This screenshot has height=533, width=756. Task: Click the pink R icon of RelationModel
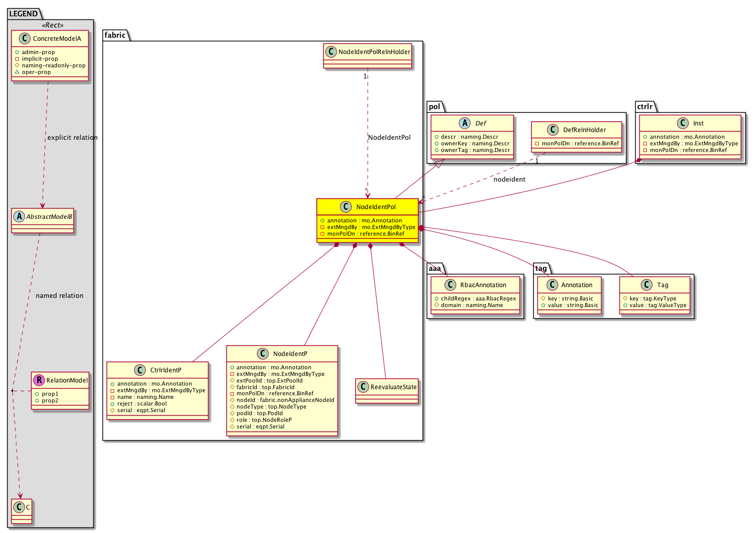click(x=39, y=380)
